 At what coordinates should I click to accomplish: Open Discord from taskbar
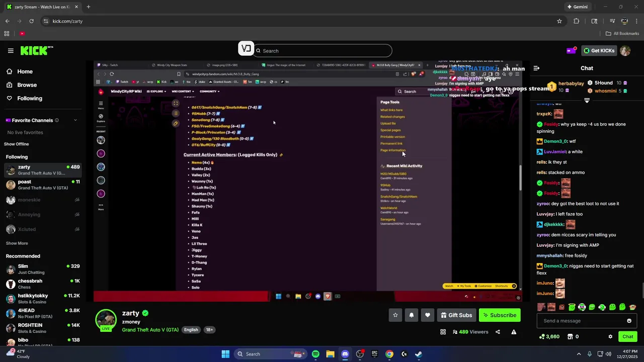(345, 354)
